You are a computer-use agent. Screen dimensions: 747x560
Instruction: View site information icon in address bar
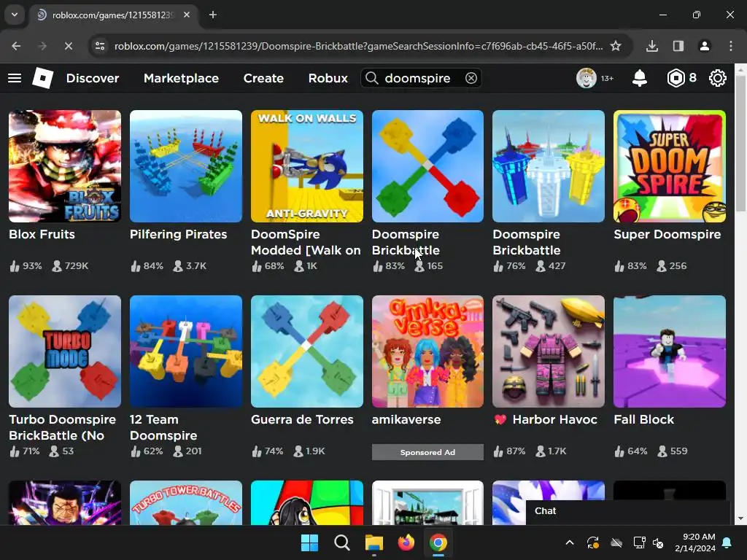point(100,46)
